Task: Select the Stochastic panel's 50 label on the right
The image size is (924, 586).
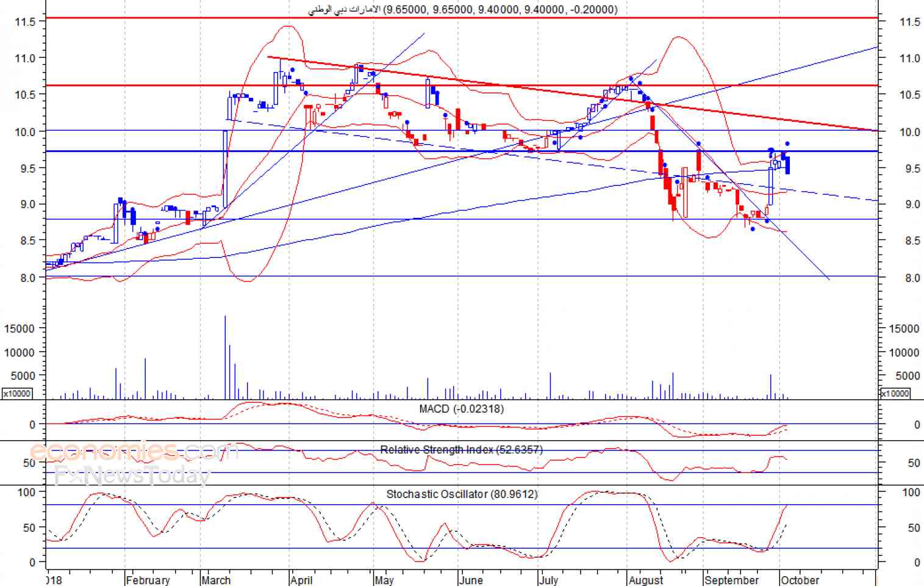Action: [x=914, y=527]
